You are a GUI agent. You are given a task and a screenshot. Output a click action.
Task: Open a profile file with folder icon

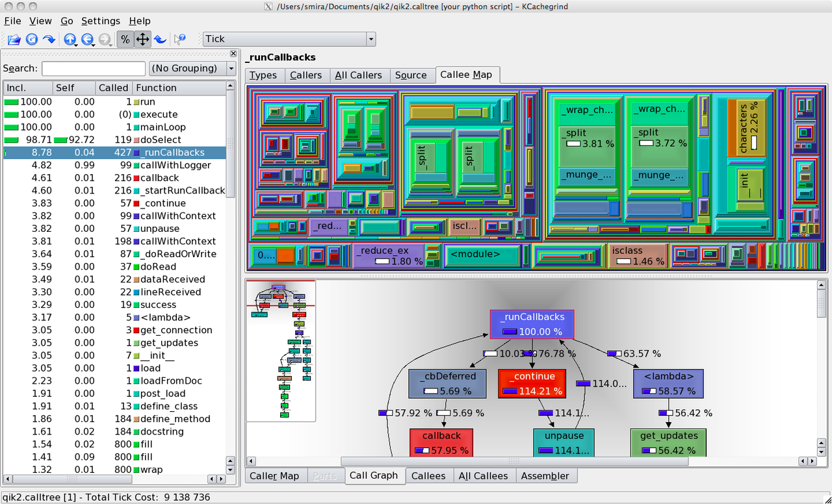click(14, 39)
